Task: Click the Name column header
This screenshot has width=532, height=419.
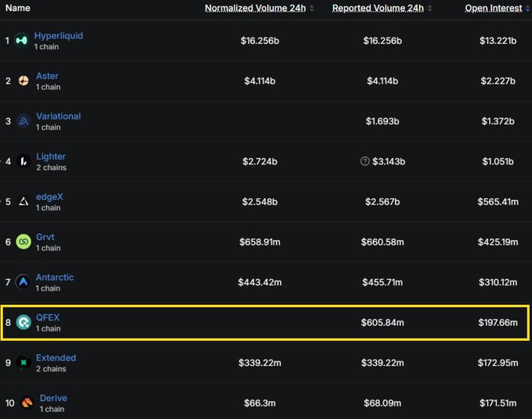Action: [18, 8]
